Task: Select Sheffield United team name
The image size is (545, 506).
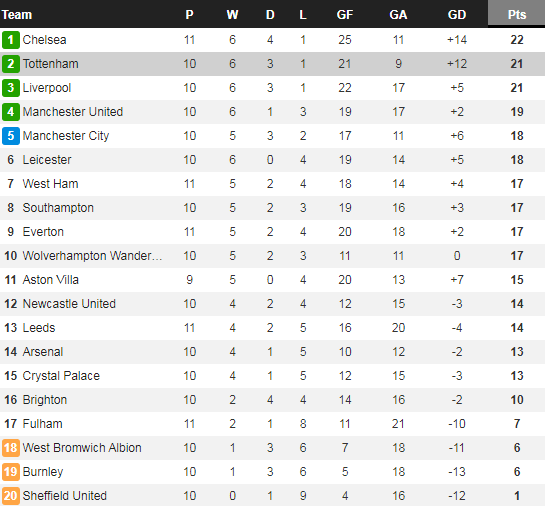Action: click(65, 496)
